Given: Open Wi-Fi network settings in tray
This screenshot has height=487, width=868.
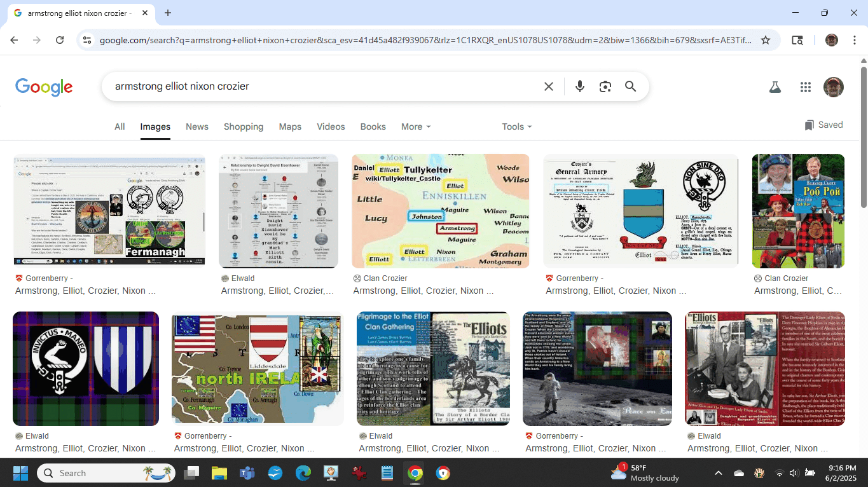Looking at the screenshot, I should 779,473.
